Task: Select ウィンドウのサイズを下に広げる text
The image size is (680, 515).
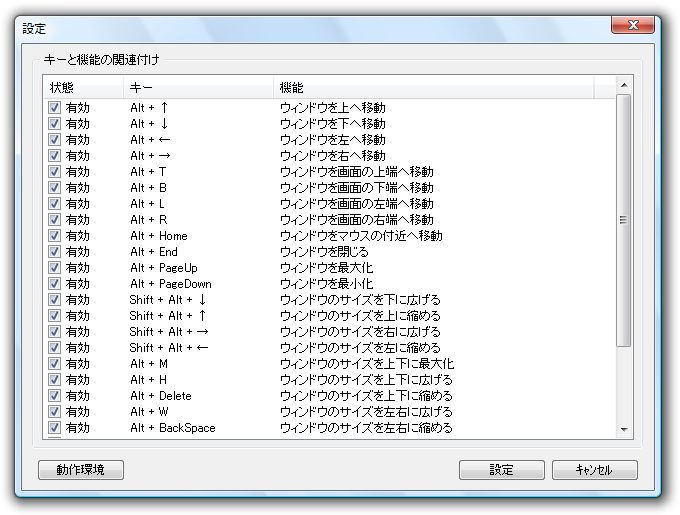Action: pos(360,300)
